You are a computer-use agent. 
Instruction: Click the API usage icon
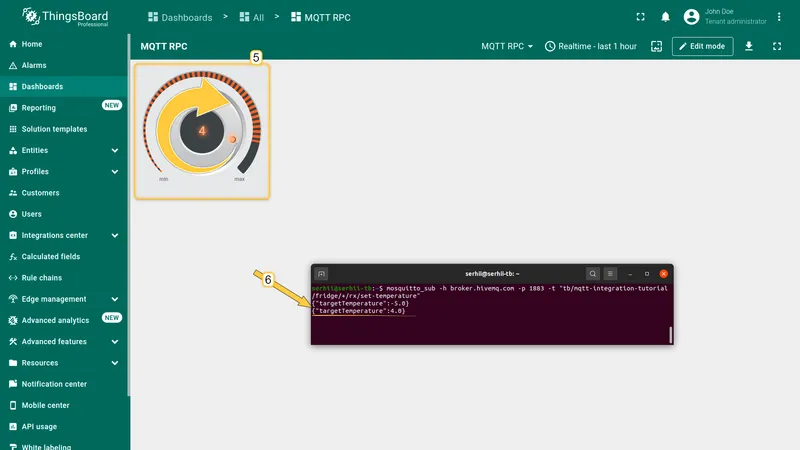click(13, 427)
